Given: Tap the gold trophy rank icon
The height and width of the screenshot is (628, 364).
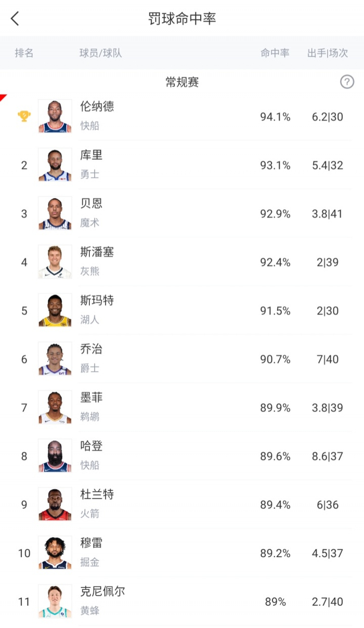Looking at the screenshot, I should point(24,116).
